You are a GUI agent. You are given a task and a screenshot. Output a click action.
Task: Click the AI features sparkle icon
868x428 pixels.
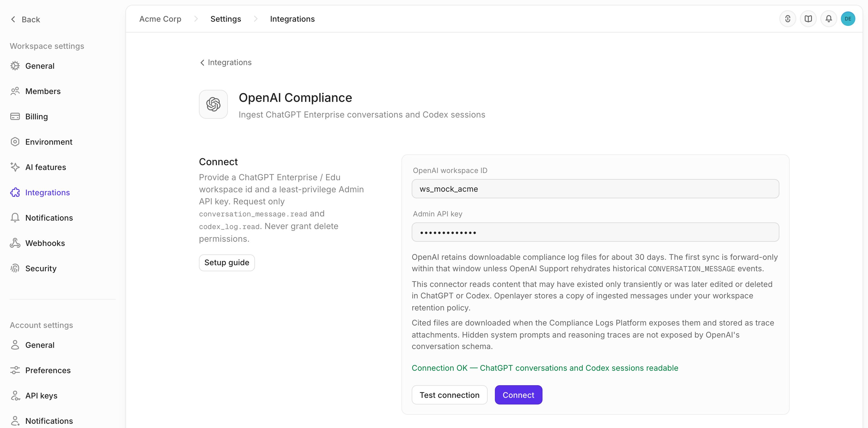[x=15, y=167]
